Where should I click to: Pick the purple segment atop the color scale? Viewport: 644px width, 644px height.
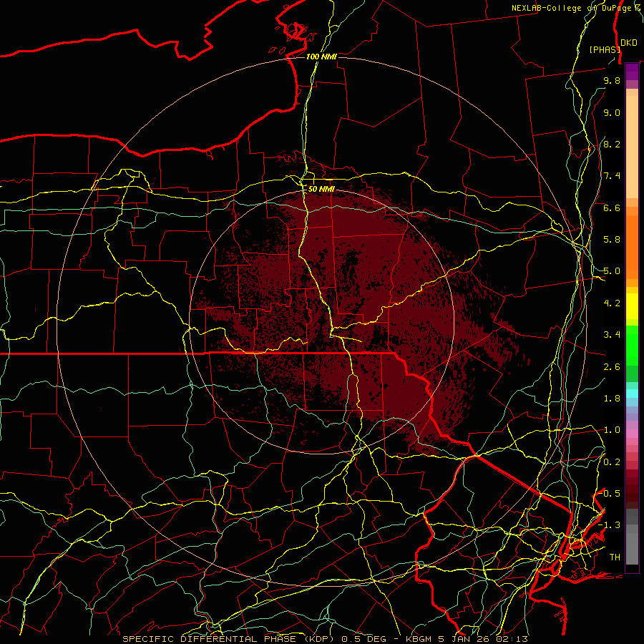tap(632, 72)
